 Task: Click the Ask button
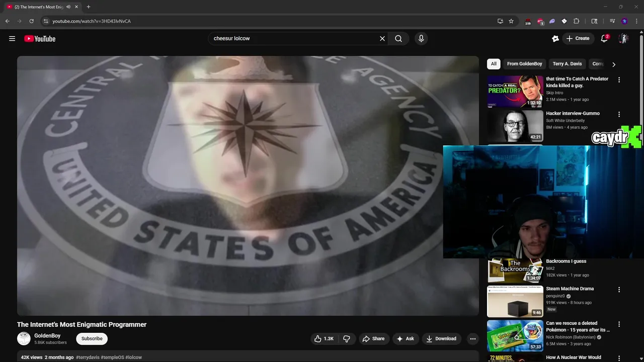[406, 339]
